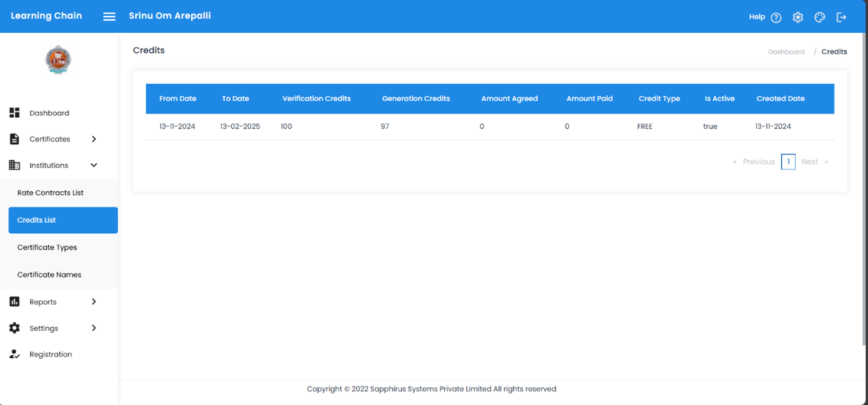Click the logout icon in header
The width and height of the screenshot is (868, 405).
click(x=841, y=18)
